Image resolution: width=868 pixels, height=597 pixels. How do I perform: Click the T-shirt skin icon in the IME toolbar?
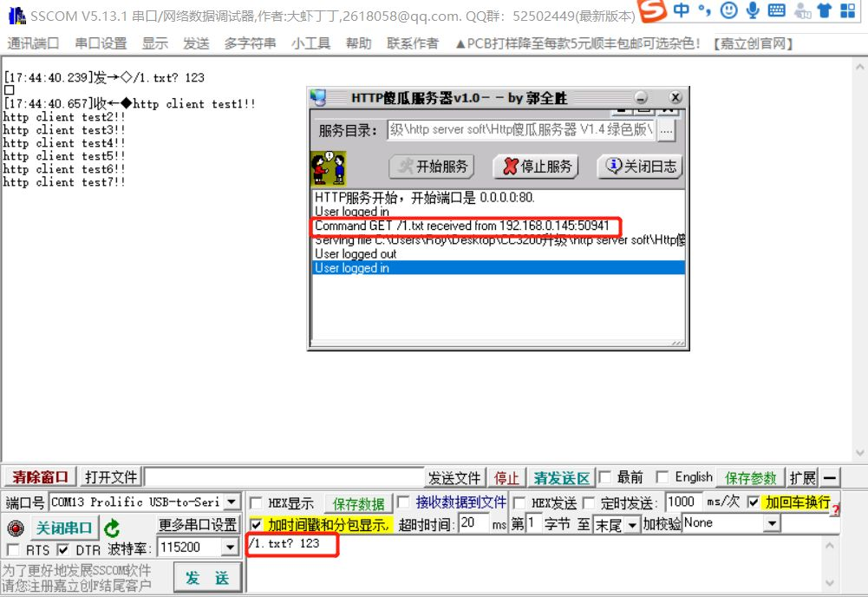826,11
